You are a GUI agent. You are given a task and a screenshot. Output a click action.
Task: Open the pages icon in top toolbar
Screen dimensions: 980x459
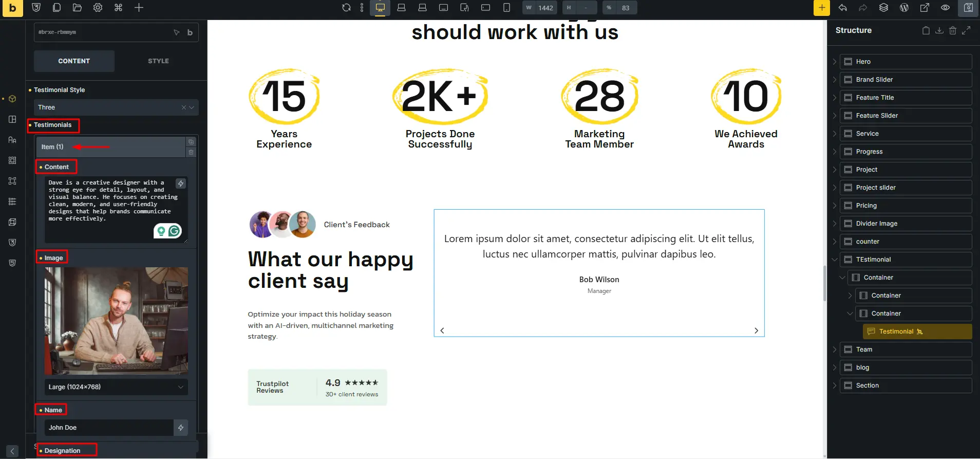pyautogui.click(x=56, y=8)
